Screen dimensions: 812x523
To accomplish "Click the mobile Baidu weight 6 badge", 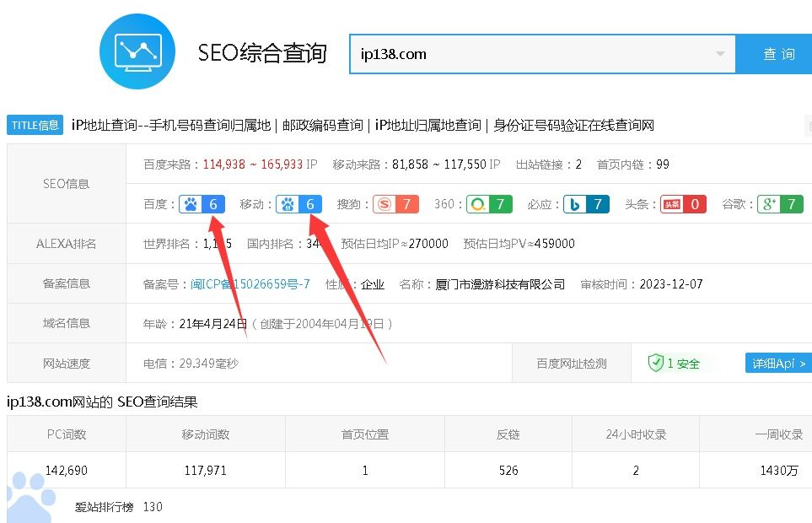I will click(298, 204).
